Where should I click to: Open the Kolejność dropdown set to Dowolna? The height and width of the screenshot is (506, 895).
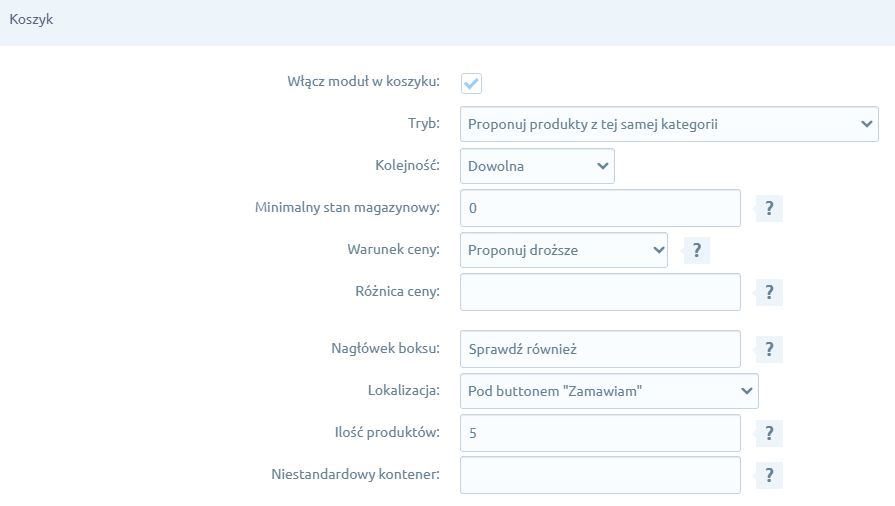[x=537, y=166]
